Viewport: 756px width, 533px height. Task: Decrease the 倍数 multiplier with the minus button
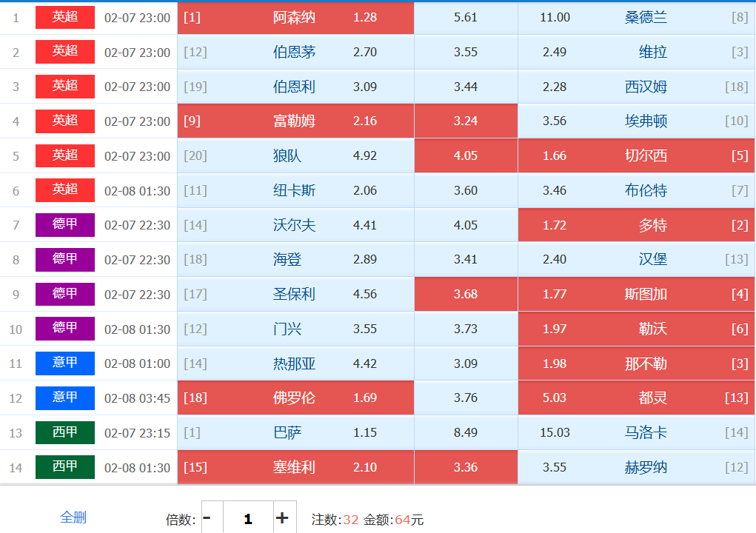[x=207, y=518]
